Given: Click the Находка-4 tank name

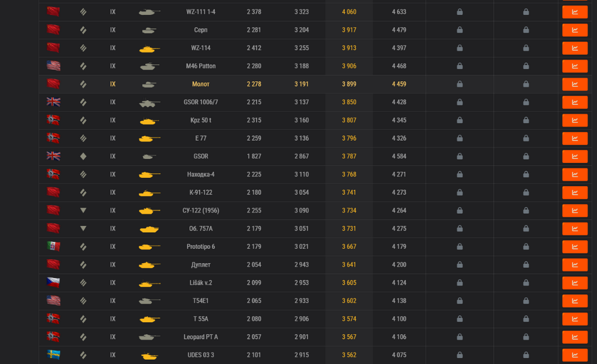Looking at the screenshot, I should coord(201,175).
